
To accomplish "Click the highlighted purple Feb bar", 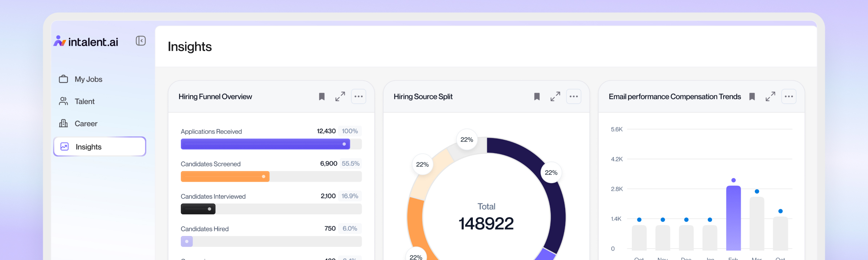I will coord(733,218).
